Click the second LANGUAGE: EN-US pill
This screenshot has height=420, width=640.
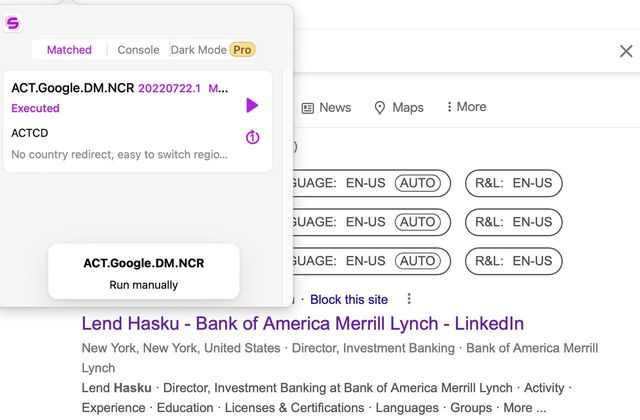coord(371,222)
